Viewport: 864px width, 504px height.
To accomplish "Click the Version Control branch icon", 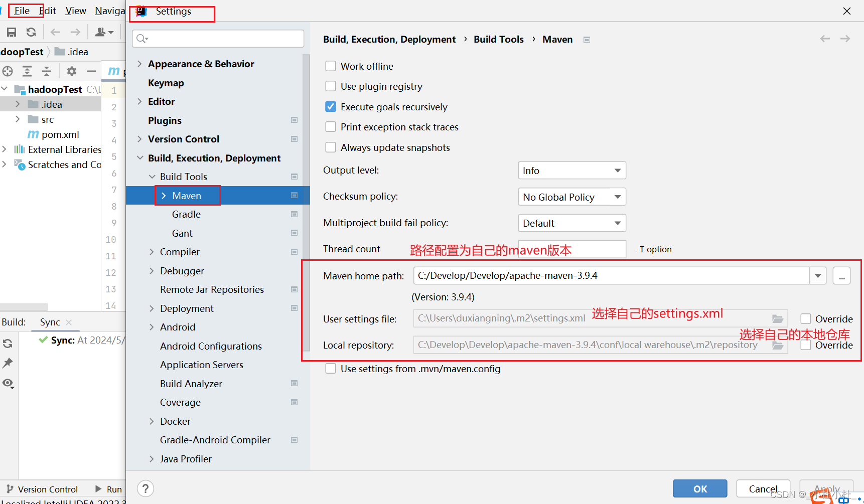I will click(x=10, y=489).
